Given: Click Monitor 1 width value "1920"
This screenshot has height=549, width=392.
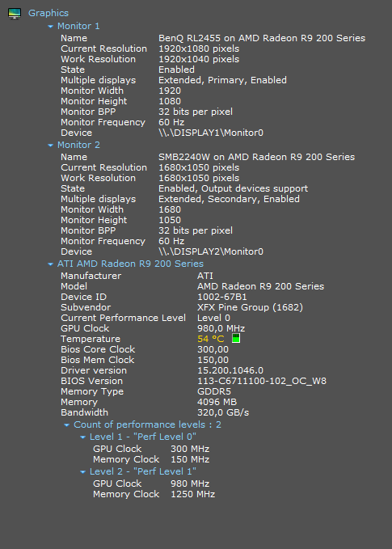Looking at the screenshot, I should (170, 91).
